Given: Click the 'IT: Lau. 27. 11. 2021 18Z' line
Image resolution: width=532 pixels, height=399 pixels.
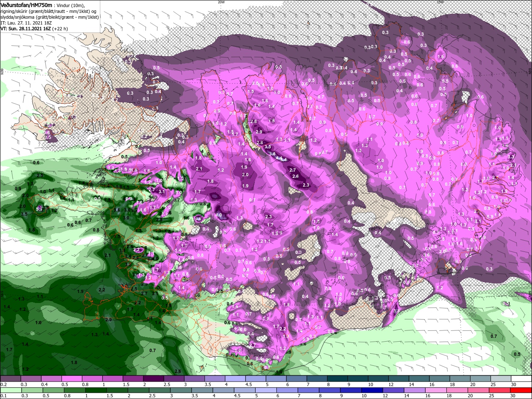Looking at the screenshot, I should click(x=27, y=23).
